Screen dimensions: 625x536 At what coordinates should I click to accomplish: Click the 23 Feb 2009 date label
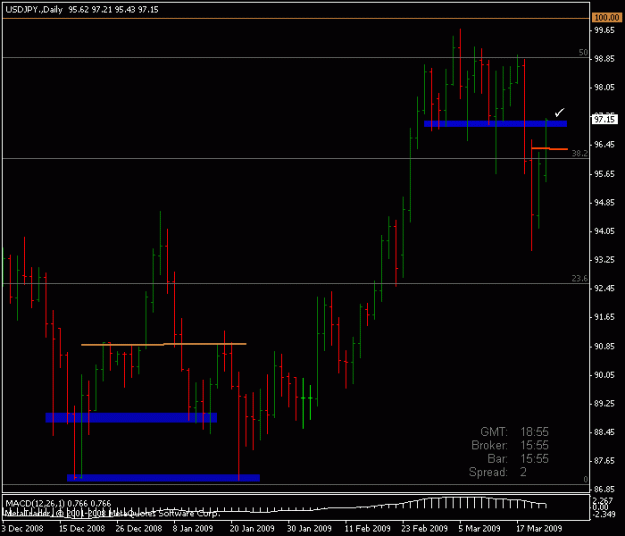(425, 528)
